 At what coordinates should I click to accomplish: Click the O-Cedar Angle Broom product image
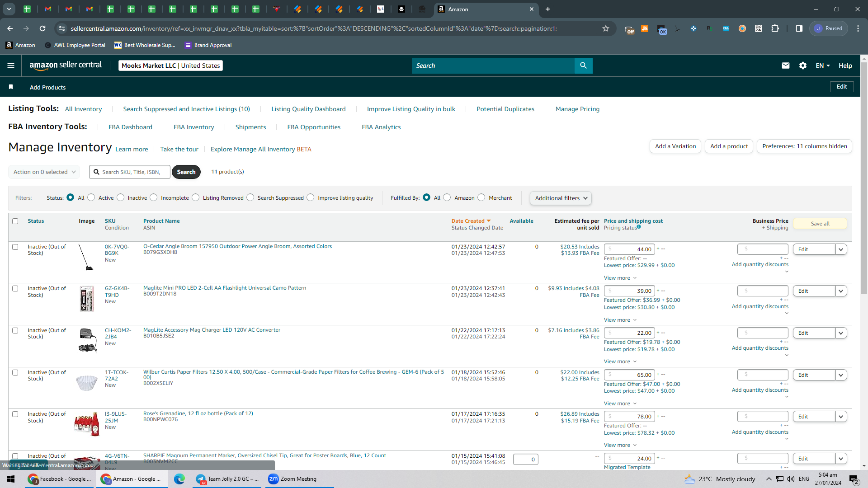click(x=85, y=257)
